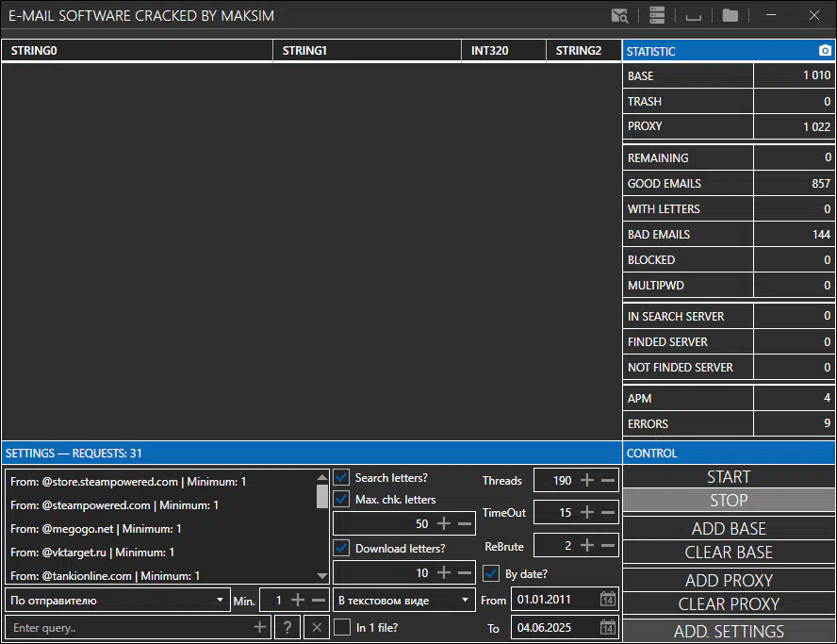This screenshot has height=644, width=837.
Task: Select the From: @steampowered.com request row
Action: click(161, 504)
